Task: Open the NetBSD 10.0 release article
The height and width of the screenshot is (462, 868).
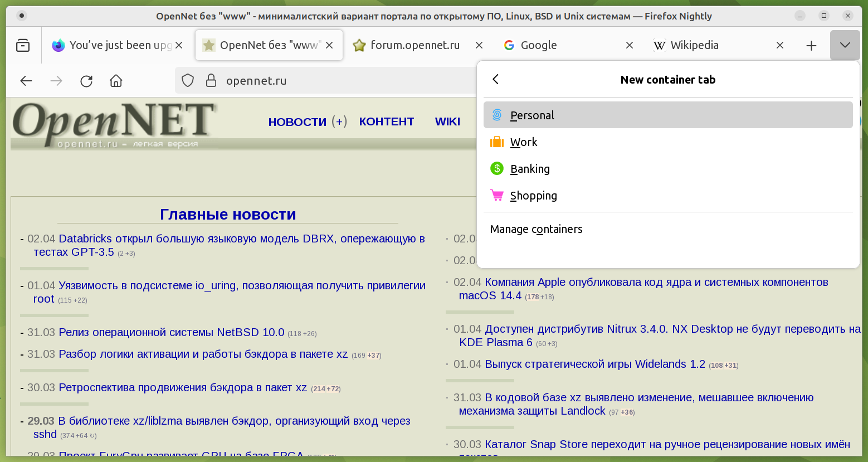Action: coord(171,332)
